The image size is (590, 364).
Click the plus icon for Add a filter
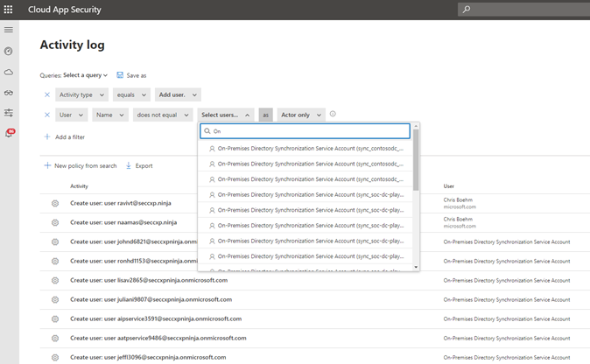click(47, 136)
